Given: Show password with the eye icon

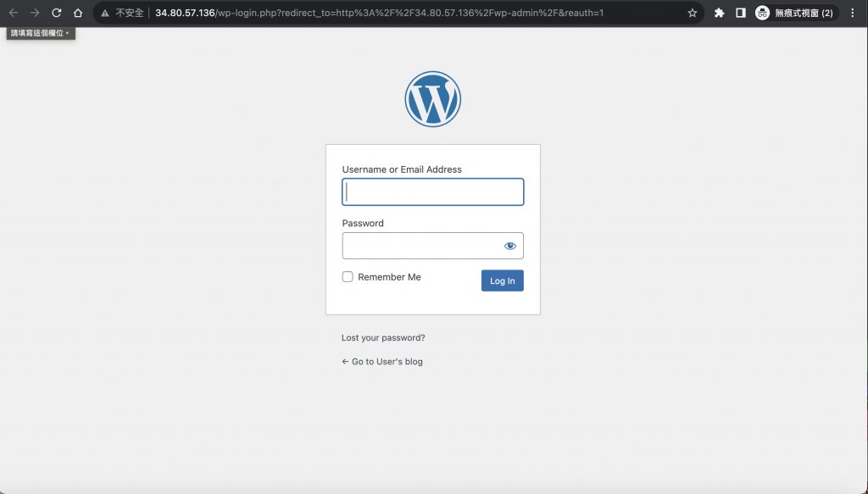Looking at the screenshot, I should [x=509, y=247].
